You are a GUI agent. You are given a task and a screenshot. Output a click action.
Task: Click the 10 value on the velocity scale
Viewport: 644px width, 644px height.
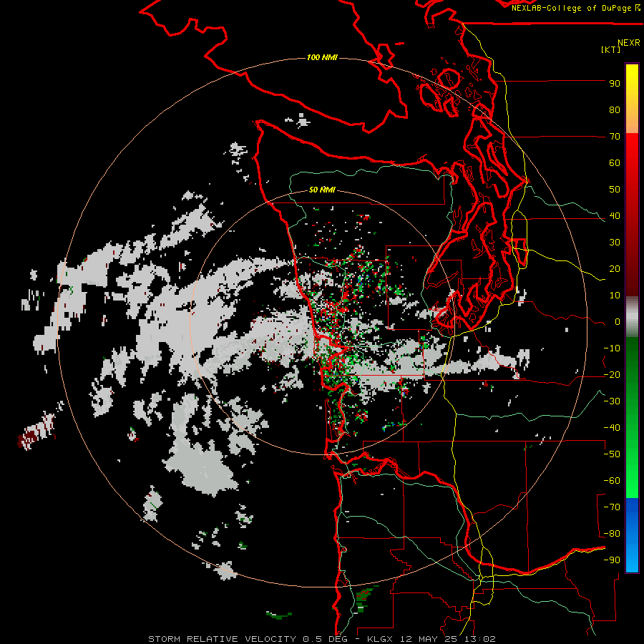pos(615,296)
